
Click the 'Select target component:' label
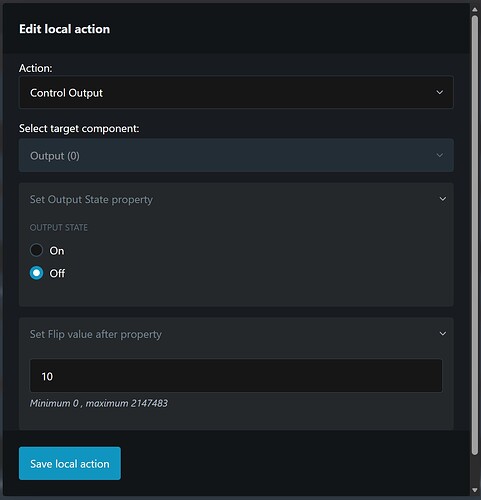(79, 128)
